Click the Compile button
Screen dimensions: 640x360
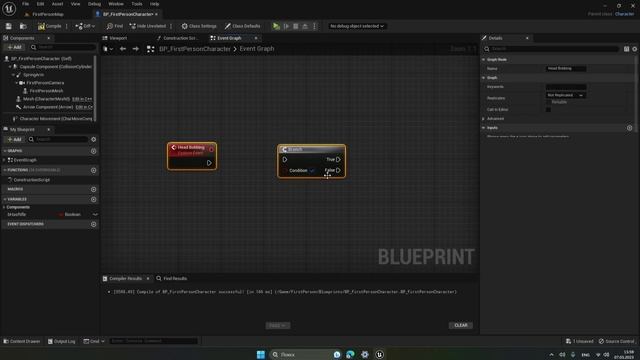click(50, 26)
